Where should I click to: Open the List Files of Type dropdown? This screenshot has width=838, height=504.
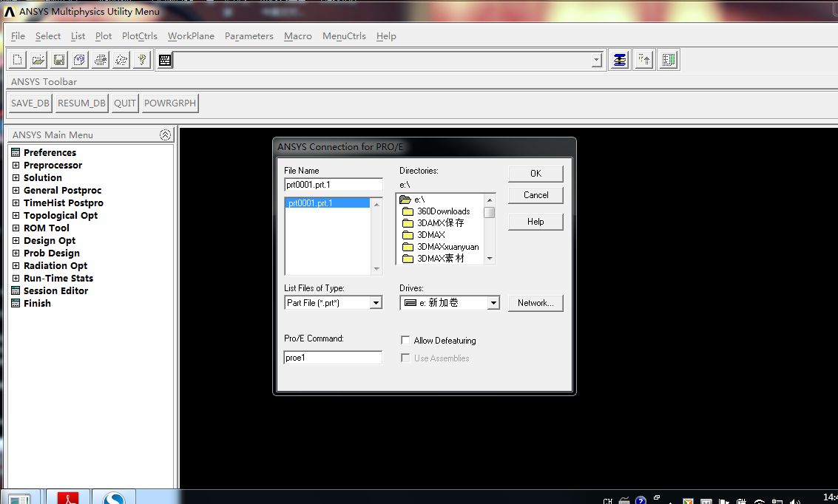[376, 303]
